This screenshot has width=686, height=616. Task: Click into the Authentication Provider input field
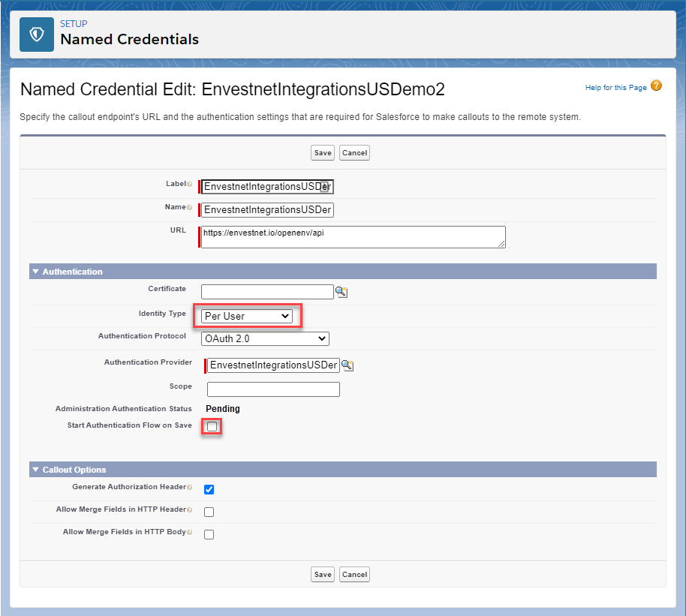pyautogui.click(x=273, y=365)
